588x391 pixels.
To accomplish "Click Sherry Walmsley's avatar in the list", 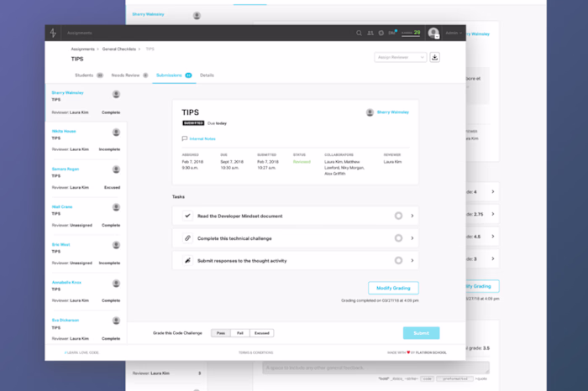I will pos(116,94).
